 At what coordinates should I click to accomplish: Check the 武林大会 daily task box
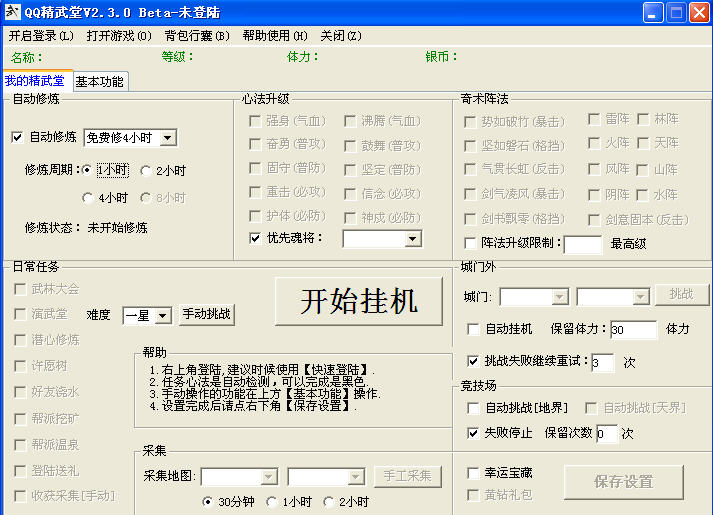[x=20, y=289]
